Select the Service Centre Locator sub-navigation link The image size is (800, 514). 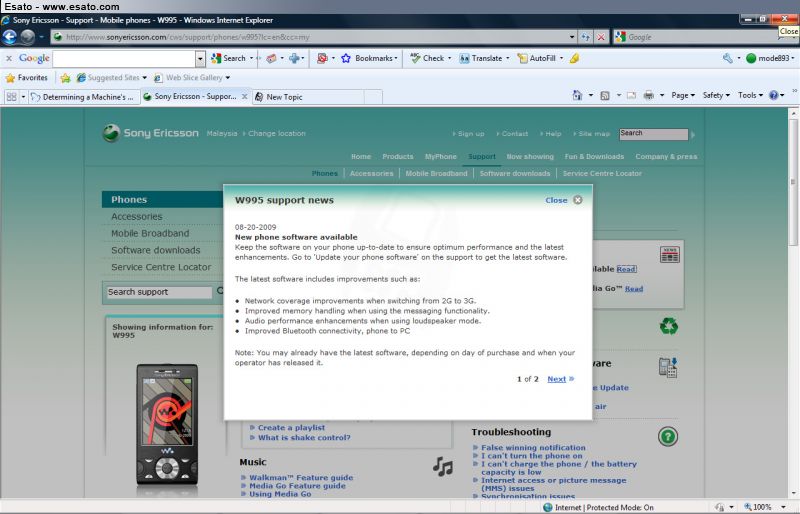[602, 174]
